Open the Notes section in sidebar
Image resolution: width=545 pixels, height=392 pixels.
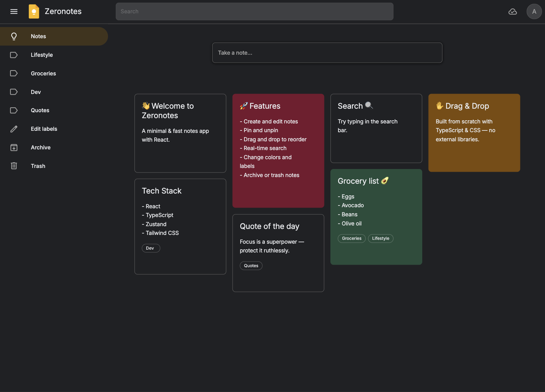[54, 36]
